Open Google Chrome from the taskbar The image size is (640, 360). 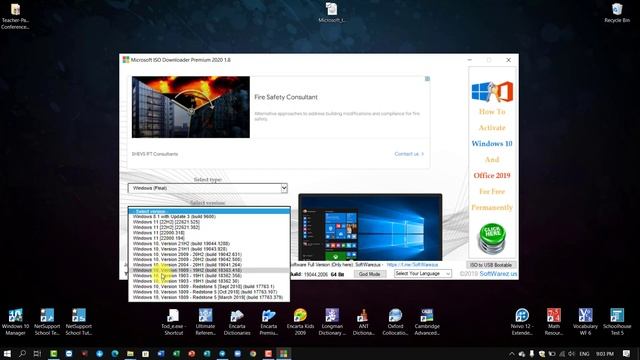(x=253, y=353)
